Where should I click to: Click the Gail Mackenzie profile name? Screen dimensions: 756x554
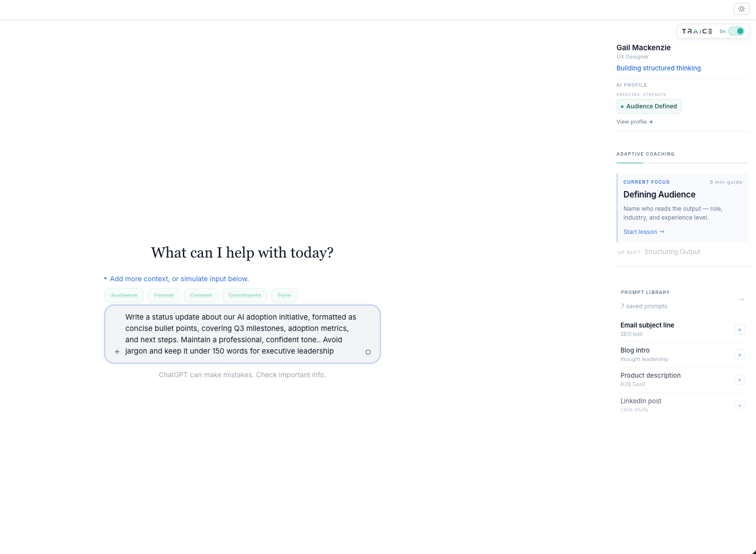644,48
